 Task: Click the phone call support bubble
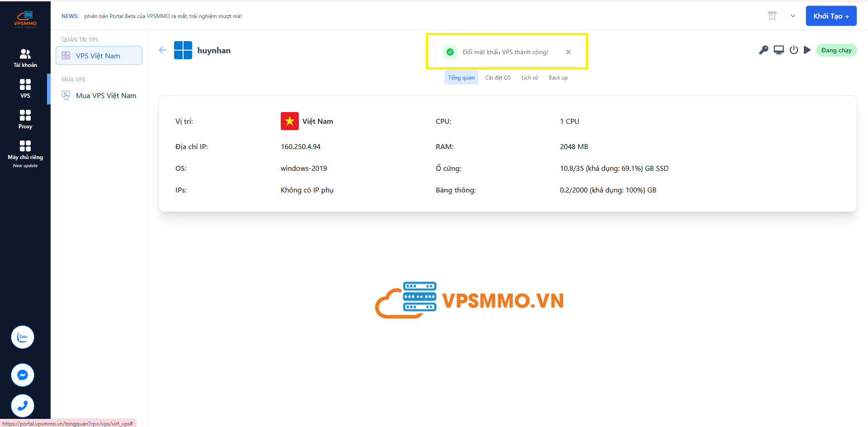point(23,406)
